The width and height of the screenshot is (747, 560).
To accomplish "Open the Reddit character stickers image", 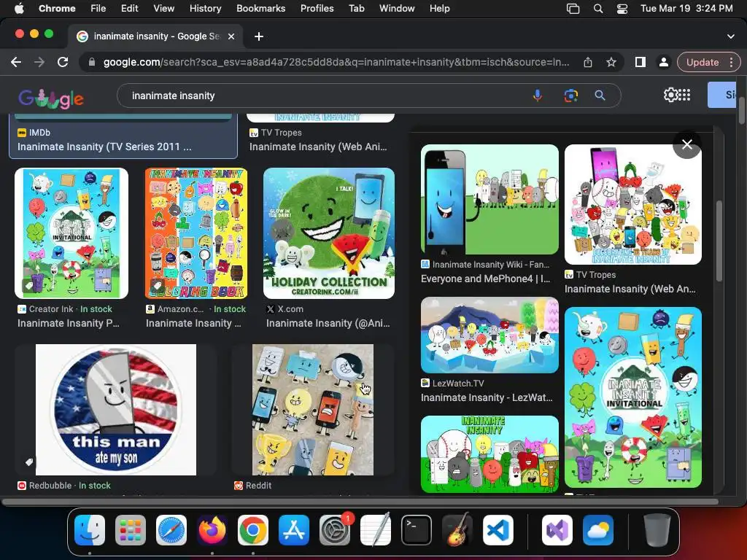I will click(x=313, y=410).
